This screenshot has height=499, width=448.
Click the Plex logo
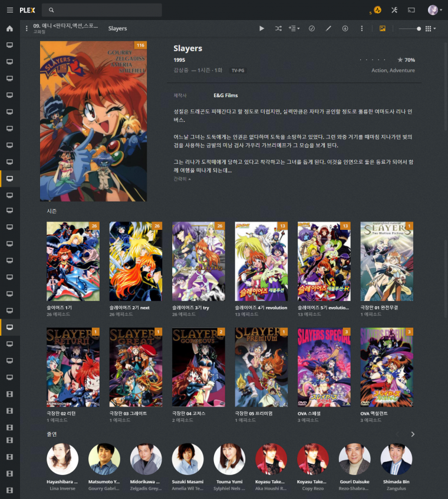(27, 10)
